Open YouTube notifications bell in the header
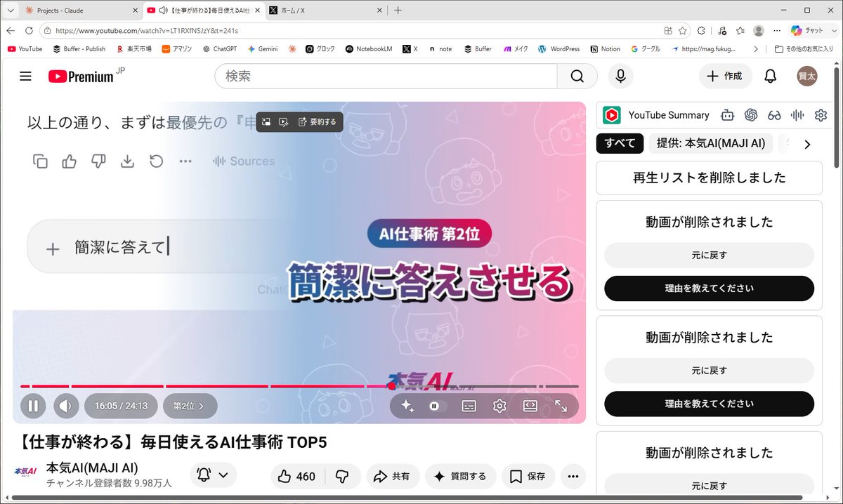The height and width of the screenshot is (504, 843). pyautogui.click(x=771, y=76)
